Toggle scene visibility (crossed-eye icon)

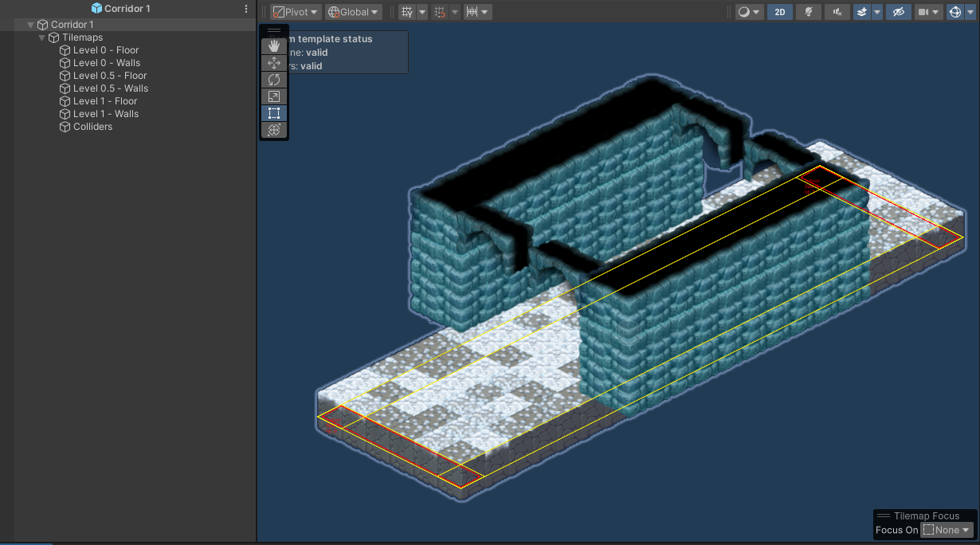tap(898, 12)
